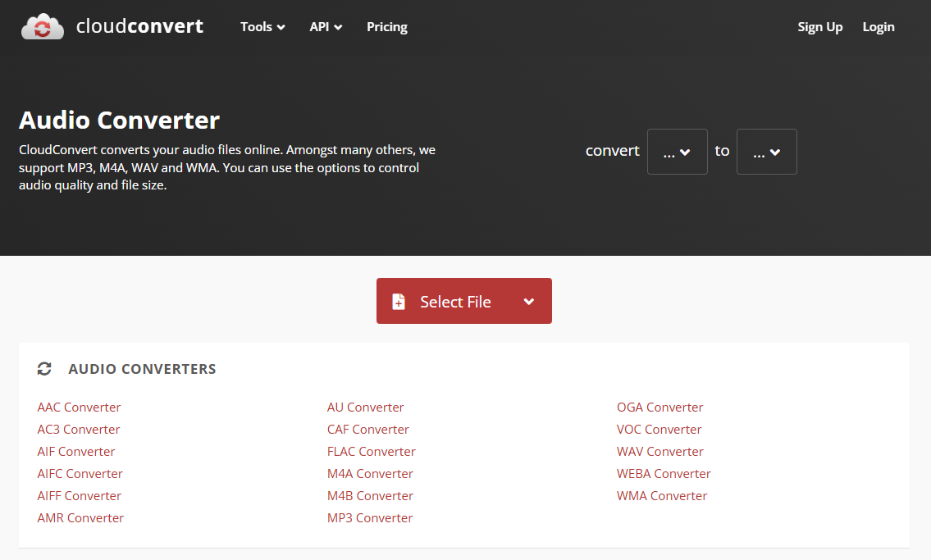Visit the WMA Converter link

[x=661, y=496]
